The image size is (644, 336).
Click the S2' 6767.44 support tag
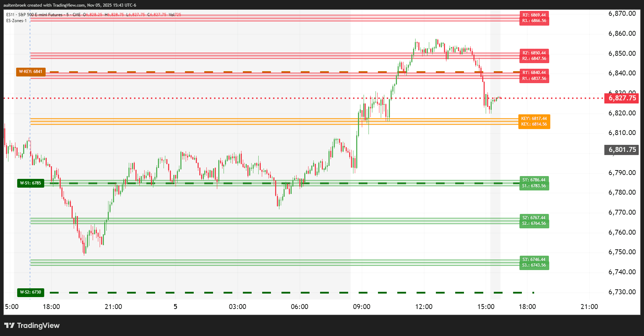(x=534, y=218)
